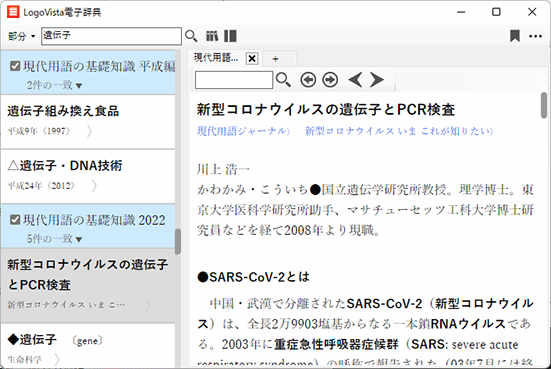Click the author name 川上 浩一
This screenshot has width=551, height=369.
[223, 169]
